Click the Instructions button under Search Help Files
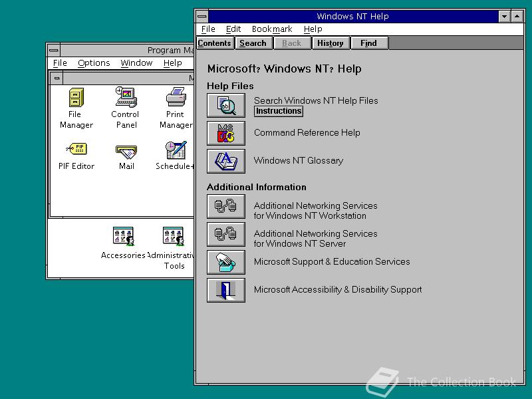The height and width of the screenshot is (399, 532). [279, 111]
